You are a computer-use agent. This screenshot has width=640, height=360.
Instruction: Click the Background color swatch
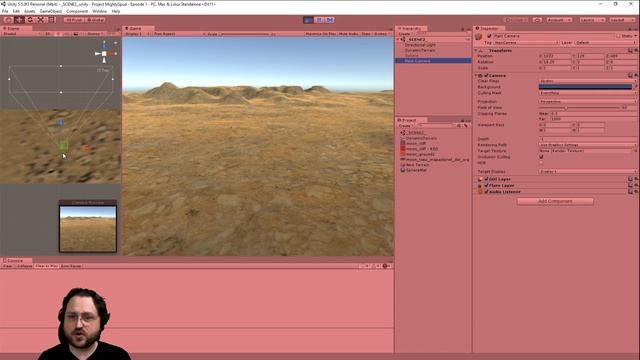pos(585,87)
